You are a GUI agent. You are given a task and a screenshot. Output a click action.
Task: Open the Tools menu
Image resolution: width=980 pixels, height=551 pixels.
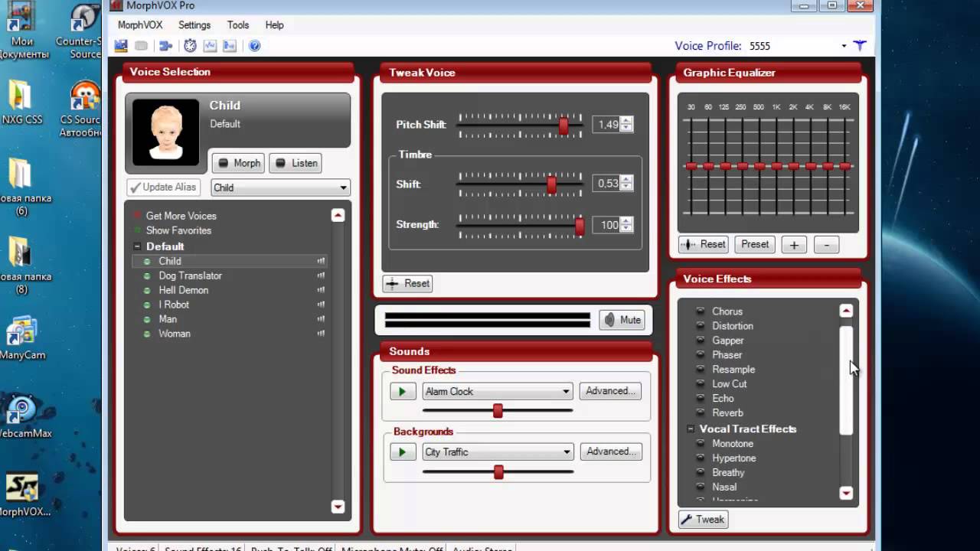pos(238,25)
